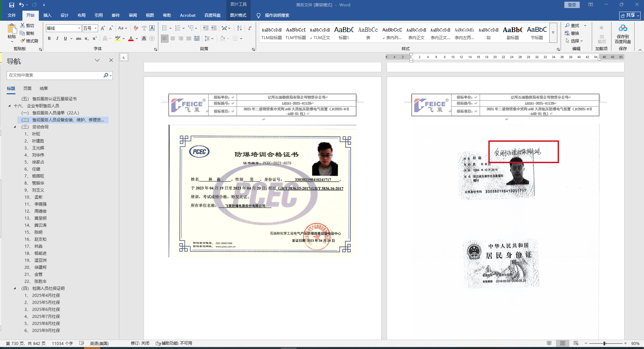Image resolution: width=644 pixels, height=349 pixels.
Task: Toggle strikethrough formatting
Action: (x=79, y=38)
